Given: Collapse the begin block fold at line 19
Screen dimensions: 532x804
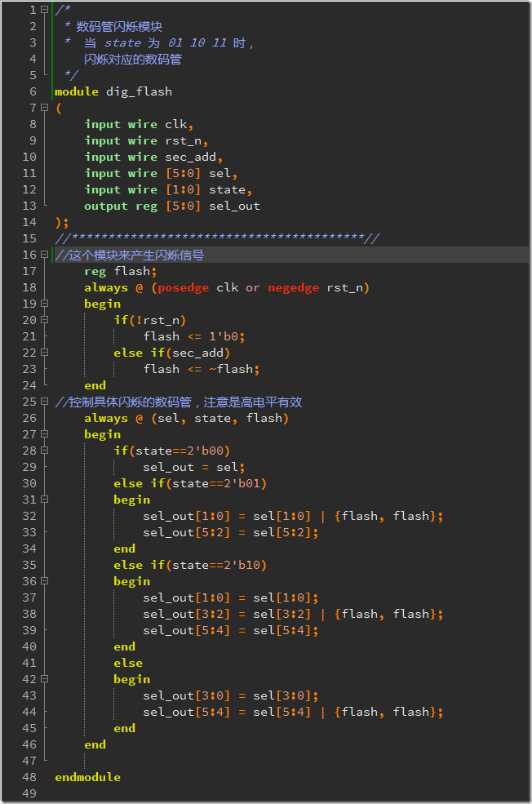Looking at the screenshot, I should [45, 304].
